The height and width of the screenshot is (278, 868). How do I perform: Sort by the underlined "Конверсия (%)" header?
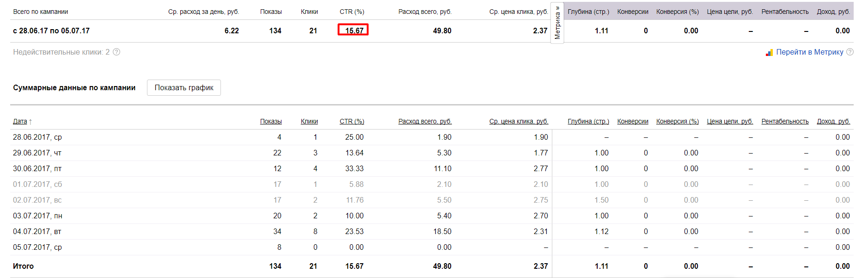pyautogui.click(x=677, y=121)
